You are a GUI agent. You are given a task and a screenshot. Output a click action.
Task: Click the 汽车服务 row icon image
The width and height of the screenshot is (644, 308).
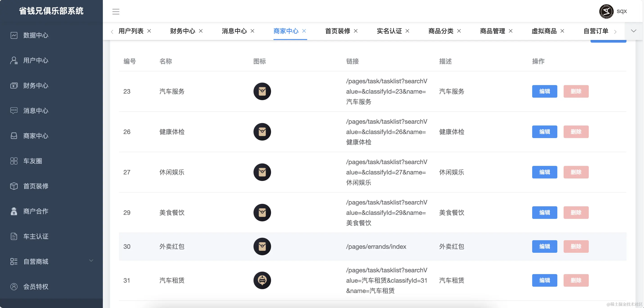point(262,91)
